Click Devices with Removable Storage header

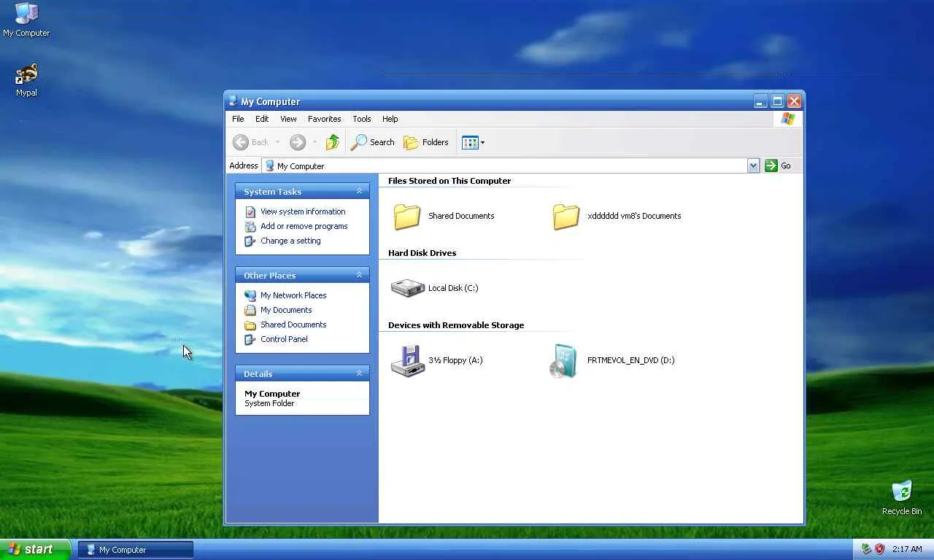456,325
